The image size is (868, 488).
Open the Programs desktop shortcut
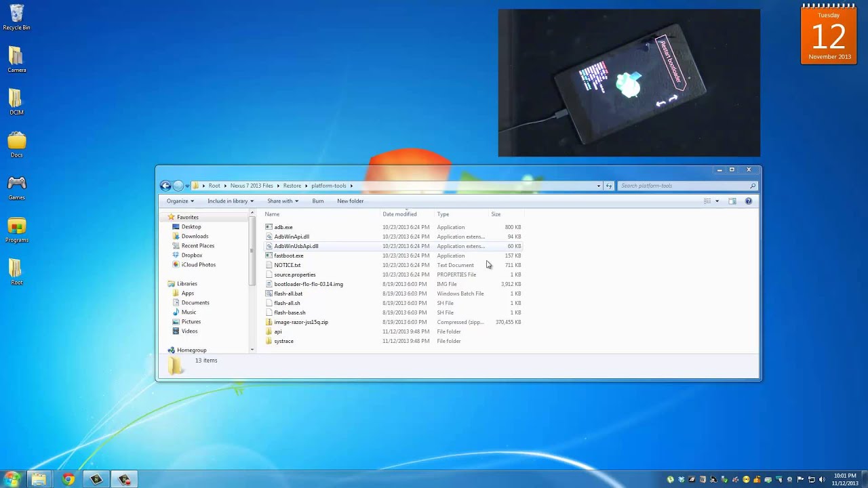pos(16,230)
